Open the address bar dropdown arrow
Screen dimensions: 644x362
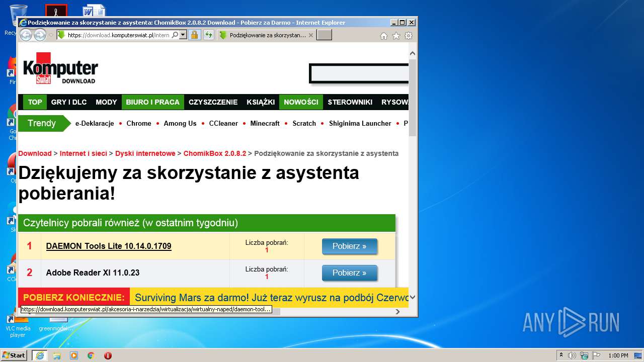coord(183,35)
